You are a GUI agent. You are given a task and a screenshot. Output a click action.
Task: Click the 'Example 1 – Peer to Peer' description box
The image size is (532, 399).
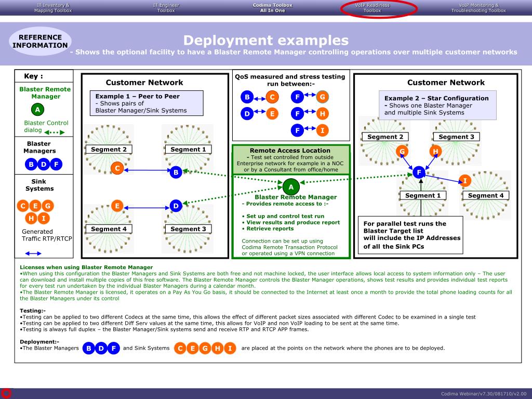tap(147, 103)
